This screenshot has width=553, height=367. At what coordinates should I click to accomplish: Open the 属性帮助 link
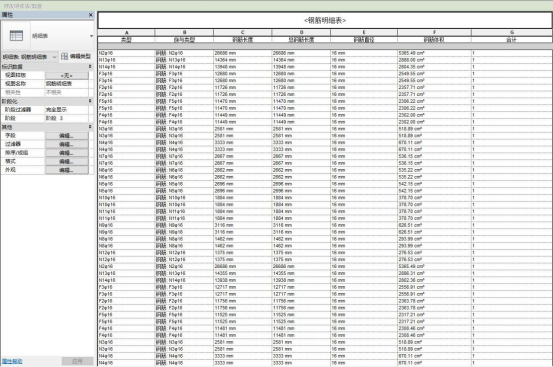coord(12,361)
